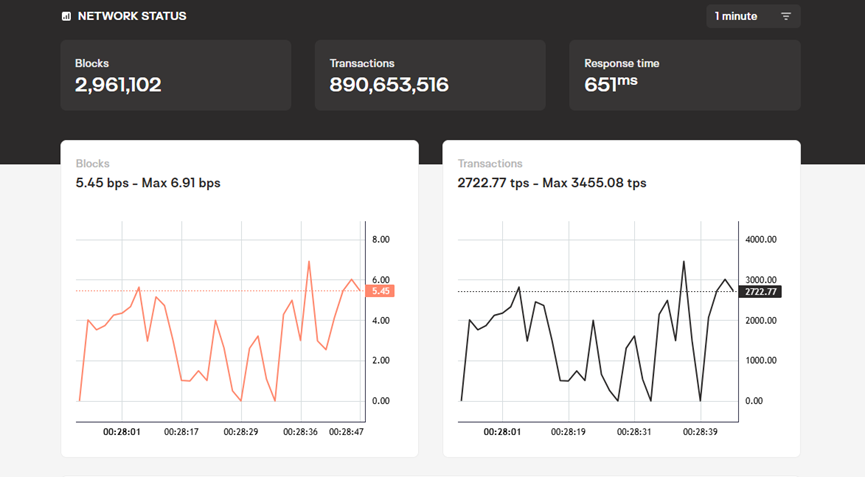Click the 5.45 bps - Max 6.91 bps text
Viewport: 865px width, 477px height.
pos(148,183)
